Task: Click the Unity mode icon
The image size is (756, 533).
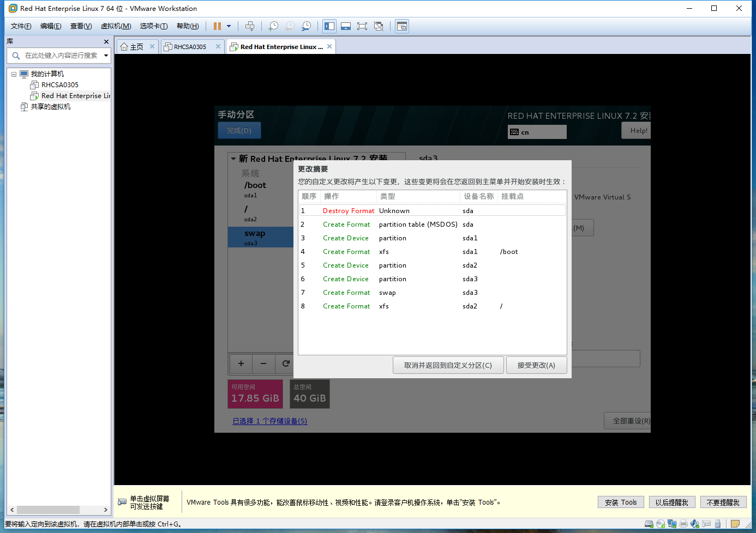Action: pos(379,26)
